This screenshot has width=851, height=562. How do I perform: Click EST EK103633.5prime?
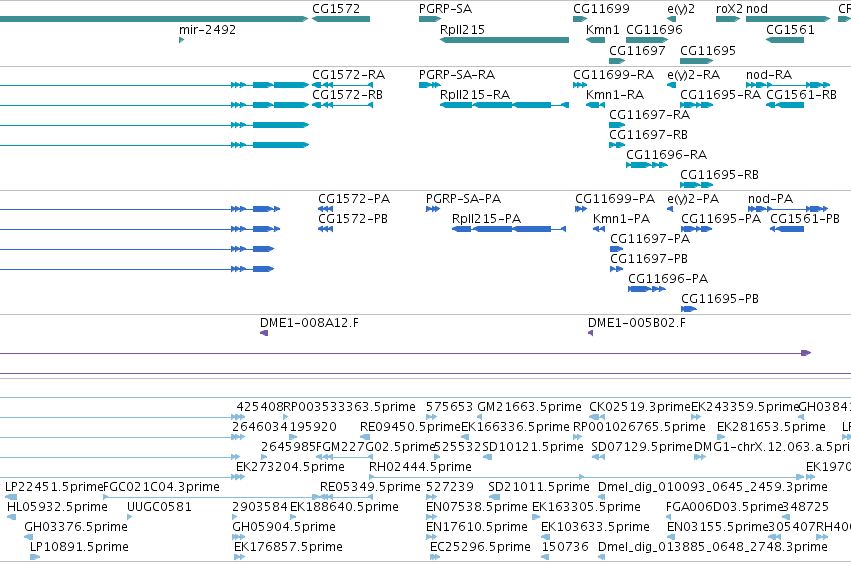pos(595,527)
